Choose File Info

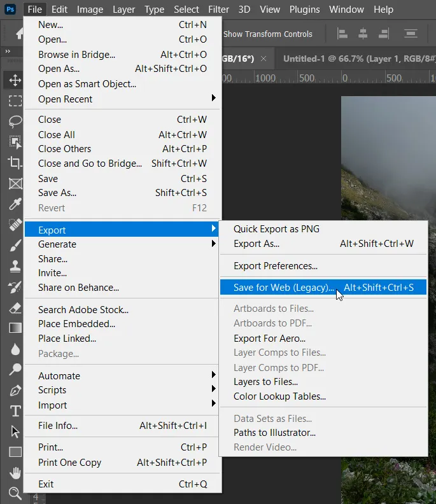122,426
